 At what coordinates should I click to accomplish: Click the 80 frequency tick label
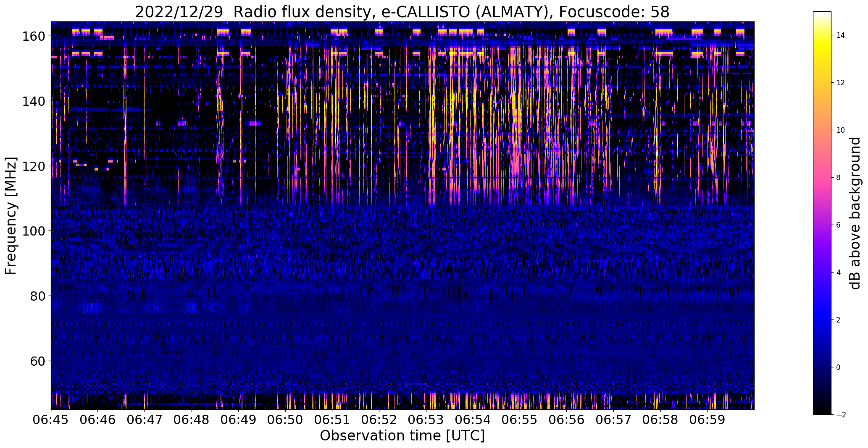[x=39, y=296]
